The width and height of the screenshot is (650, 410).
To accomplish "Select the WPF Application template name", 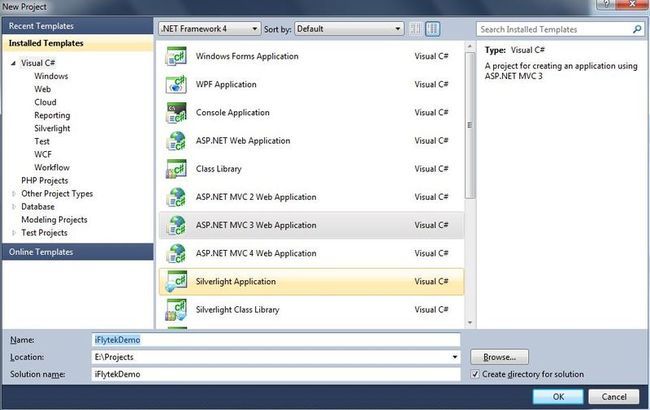I will [x=226, y=84].
